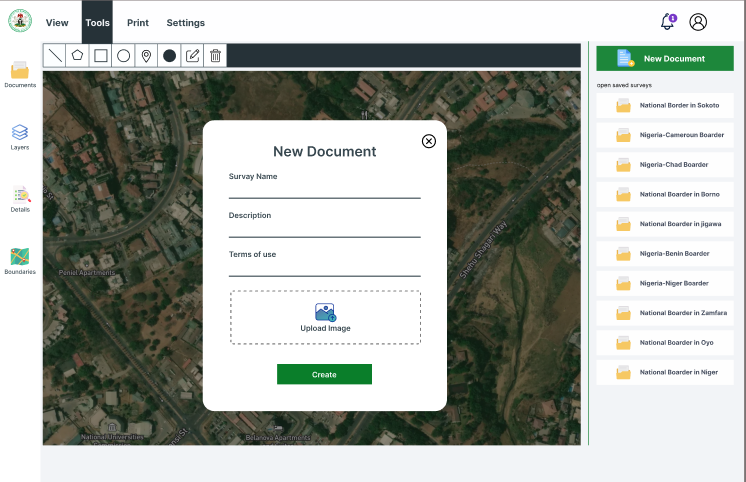The image size is (746, 482).
Task: Show the Layers sidebar panel
Action: pos(20,136)
